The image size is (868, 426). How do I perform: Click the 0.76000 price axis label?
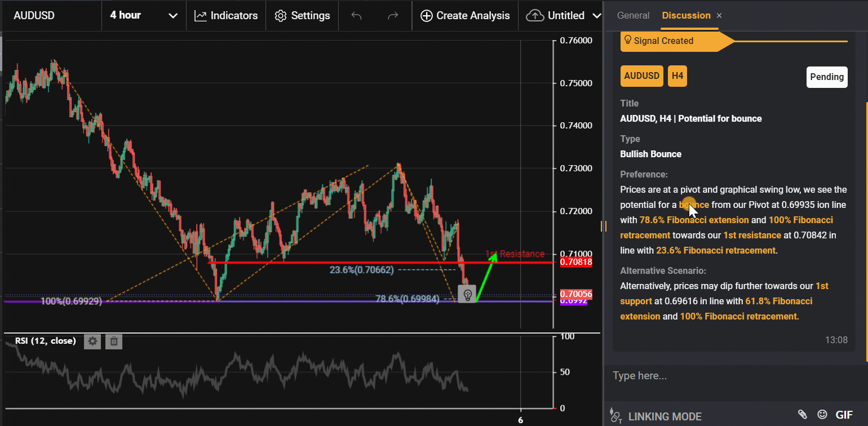(x=575, y=41)
